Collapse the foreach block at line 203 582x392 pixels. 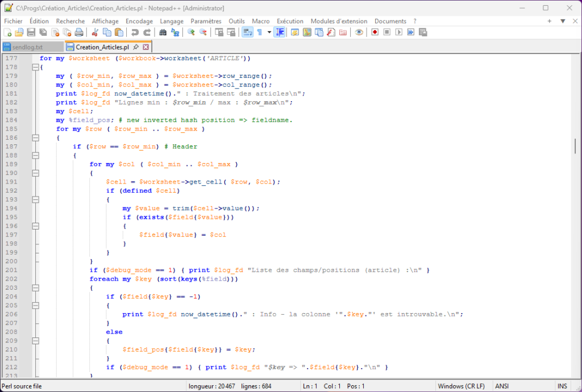click(36, 288)
